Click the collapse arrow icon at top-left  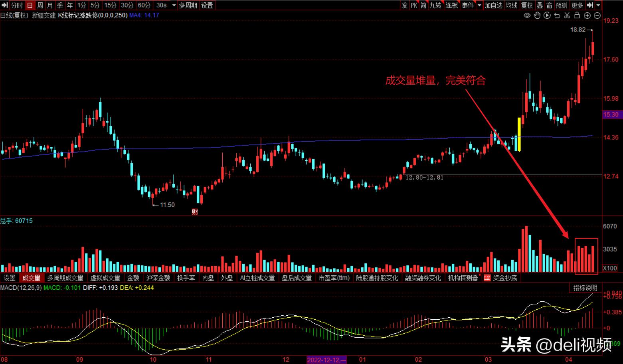coord(5,5)
